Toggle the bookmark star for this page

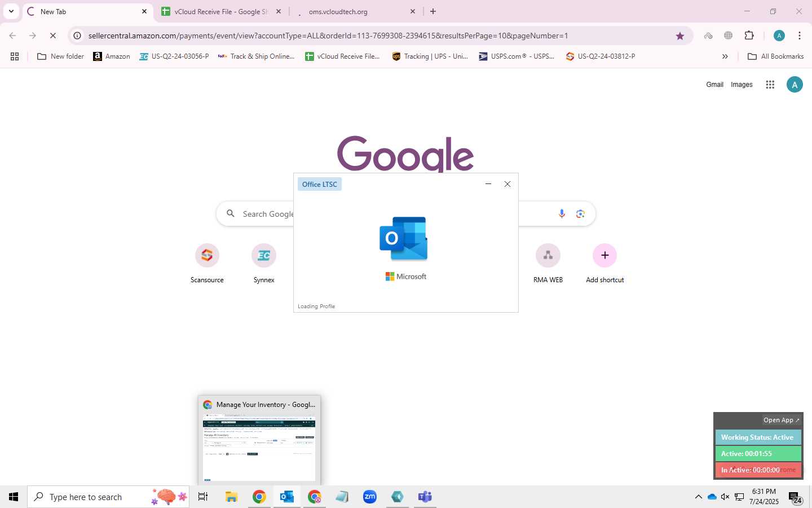tap(680, 36)
